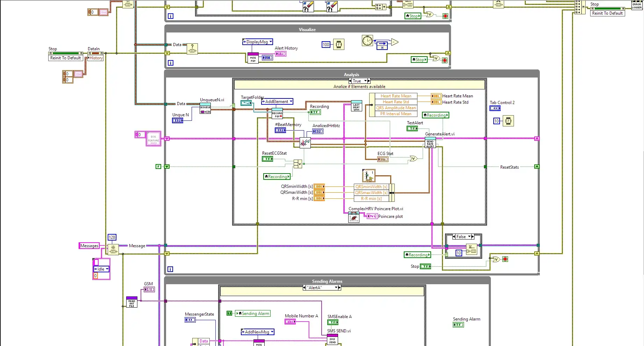The width and height of the screenshot is (644, 346).
Task: Click the ComplexHRV Poincare Plot.vi icon
Action: point(354,217)
